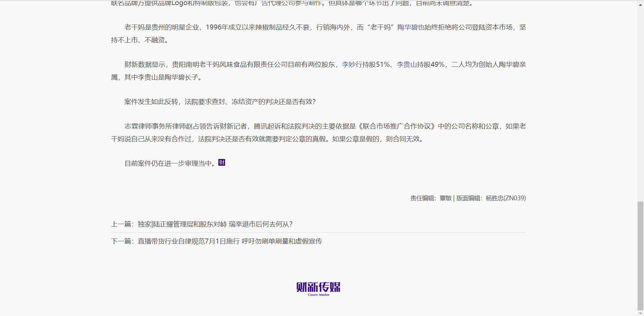Select the paragraph 目前案件仍在进一步审理当中

169,163
